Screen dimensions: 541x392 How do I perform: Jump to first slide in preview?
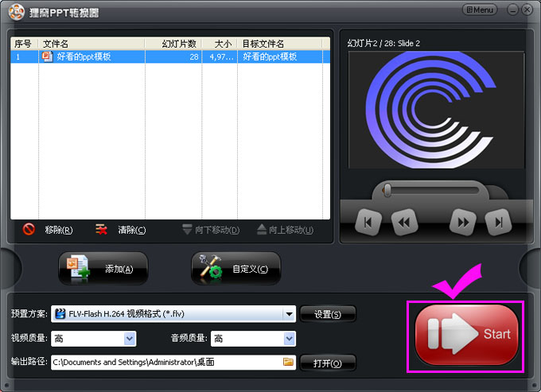[x=368, y=223]
